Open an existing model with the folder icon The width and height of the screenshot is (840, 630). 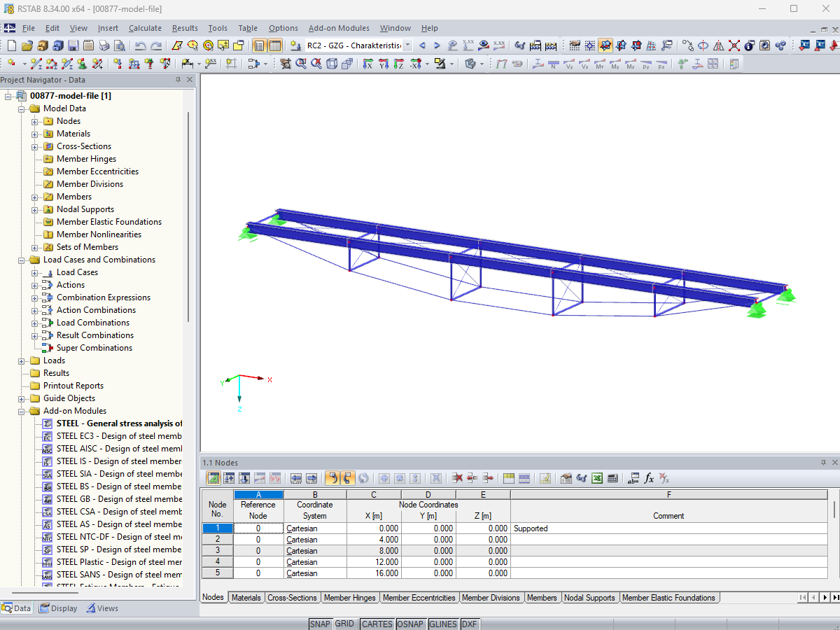[x=27, y=45]
